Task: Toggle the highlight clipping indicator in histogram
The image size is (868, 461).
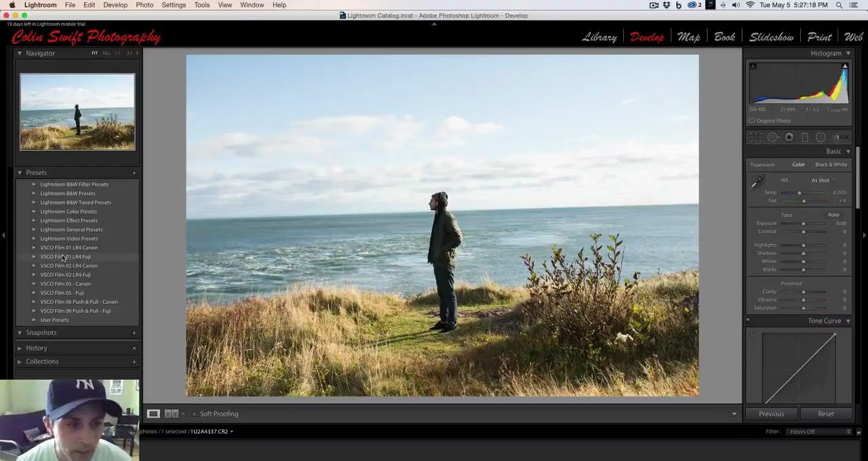Action: pos(844,66)
